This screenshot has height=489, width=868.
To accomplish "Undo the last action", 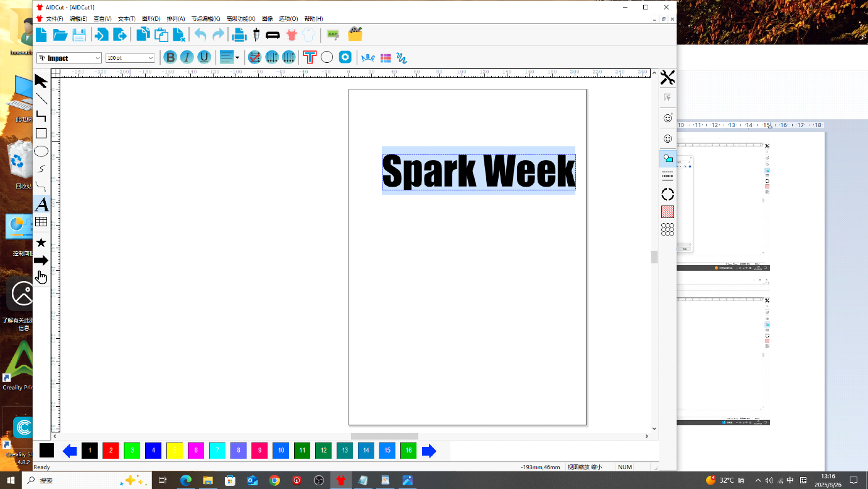I will [x=200, y=35].
